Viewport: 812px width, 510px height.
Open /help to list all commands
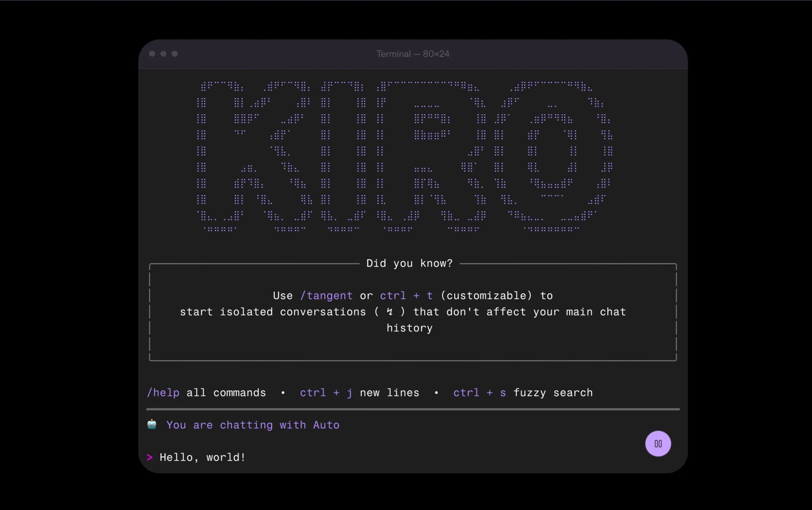pos(163,393)
